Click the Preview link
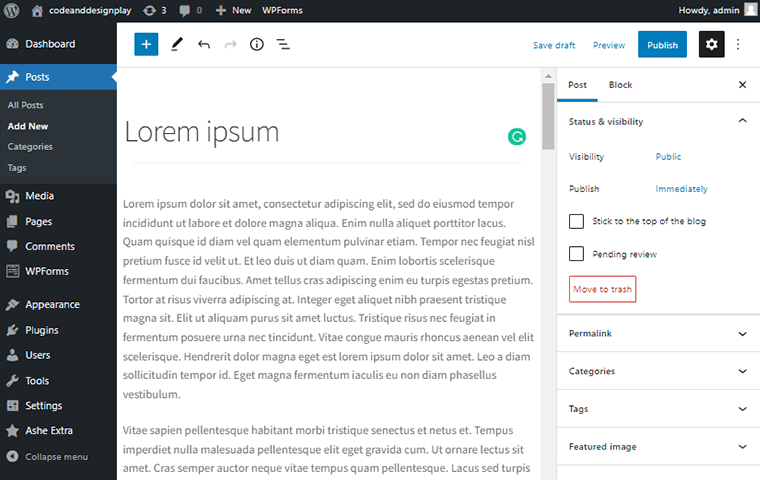This screenshot has width=760, height=480. [609, 45]
